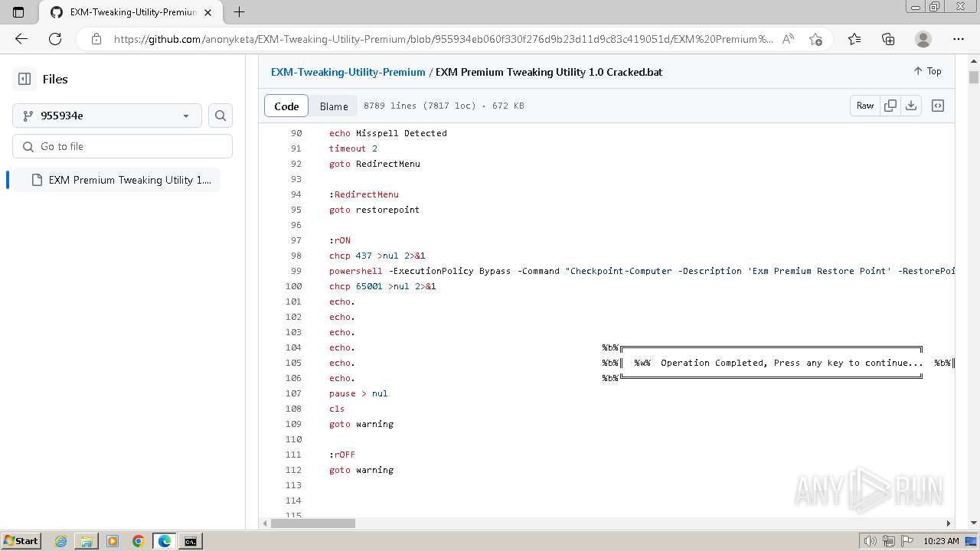Copy raw file contents
Screen dimensions: 980x551
[890, 106]
